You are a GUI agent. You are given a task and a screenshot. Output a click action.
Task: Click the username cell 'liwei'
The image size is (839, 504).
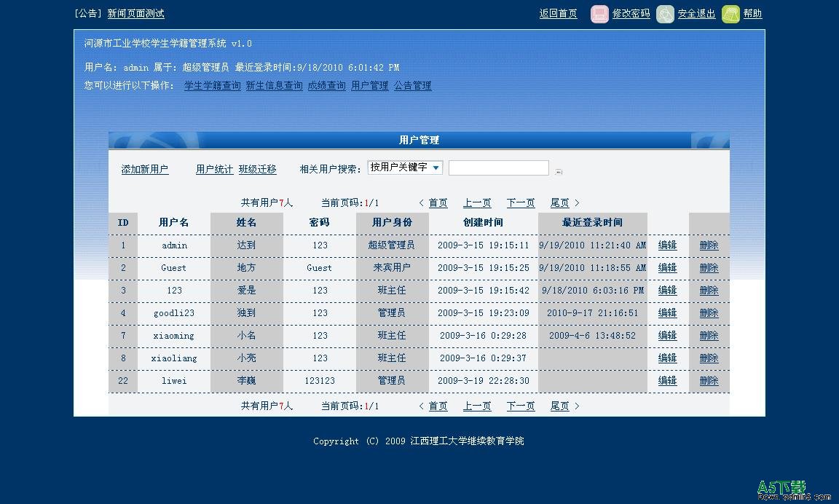pyautogui.click(x=175, y=381)
